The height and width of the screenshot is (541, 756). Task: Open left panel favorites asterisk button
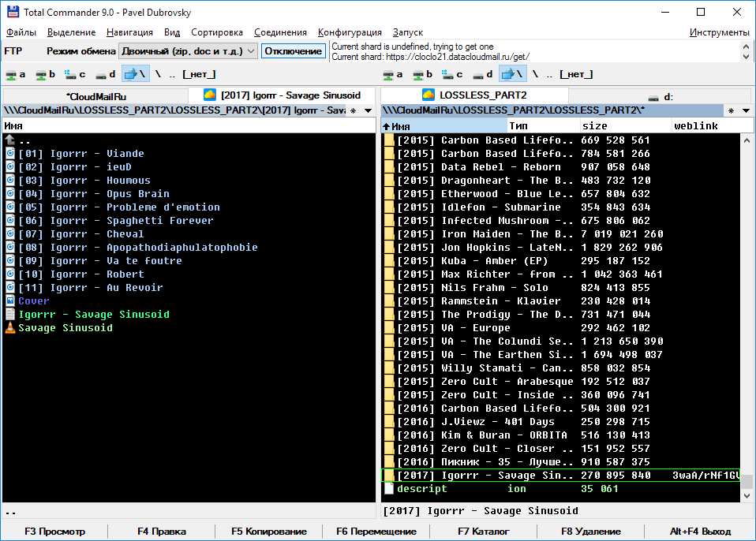(x=354, y=110)
